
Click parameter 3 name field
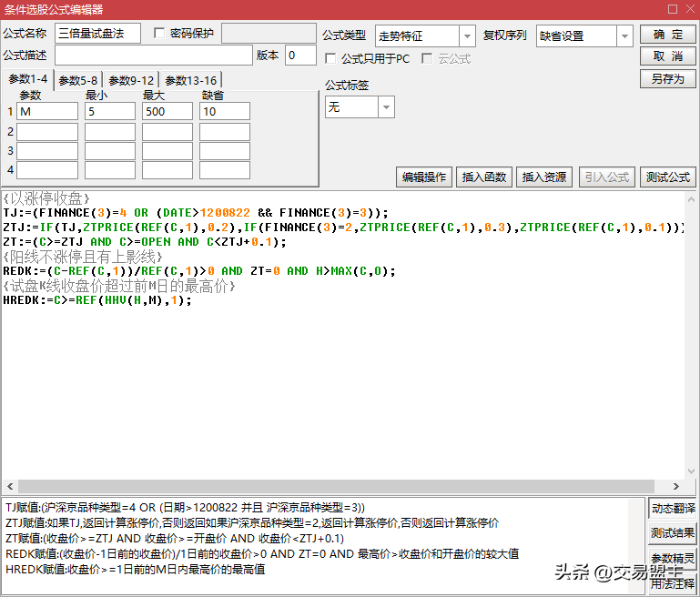pyautogui.click(x=47, y=151)
